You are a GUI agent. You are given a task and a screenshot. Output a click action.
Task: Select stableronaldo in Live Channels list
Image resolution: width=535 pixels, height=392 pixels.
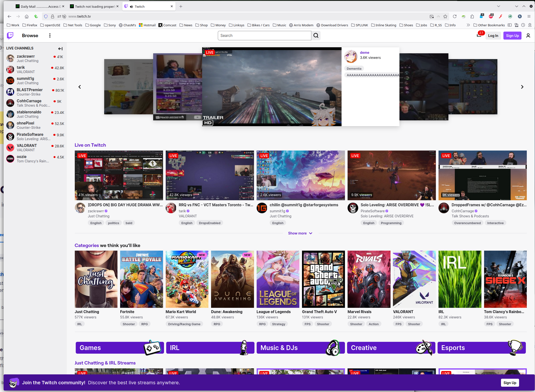tap(35, 114)
